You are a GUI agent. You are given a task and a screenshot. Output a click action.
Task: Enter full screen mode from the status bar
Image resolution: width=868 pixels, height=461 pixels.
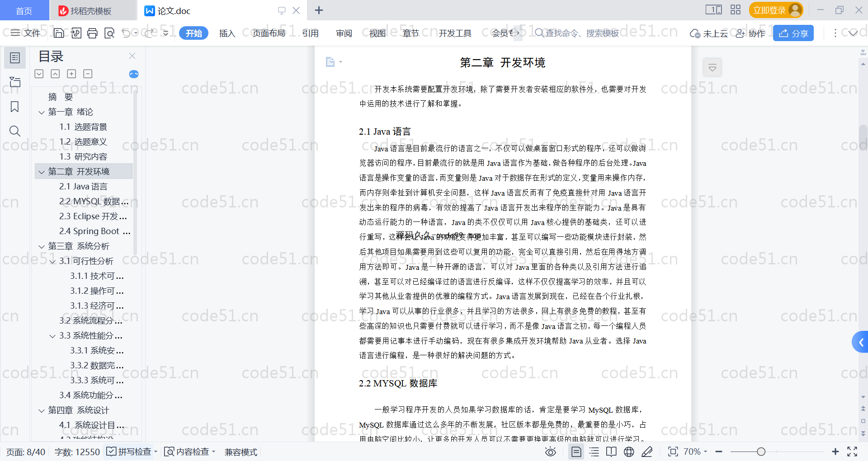pyautogui.click(x=852, y=452)
